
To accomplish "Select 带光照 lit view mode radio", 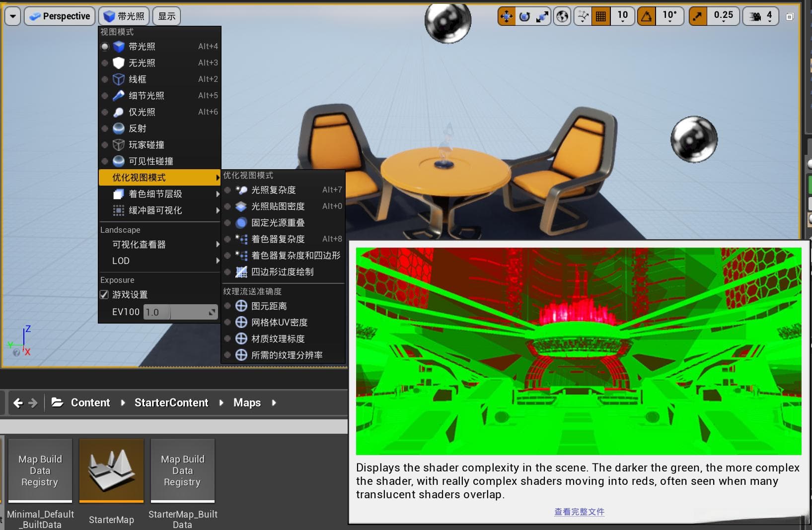I will coord(105,47).
